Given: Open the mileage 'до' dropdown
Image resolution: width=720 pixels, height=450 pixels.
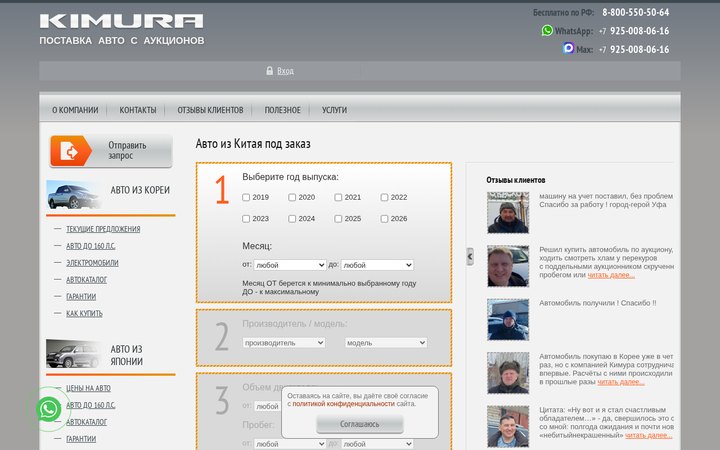Looking at the screenshot, I should (377, 444).
